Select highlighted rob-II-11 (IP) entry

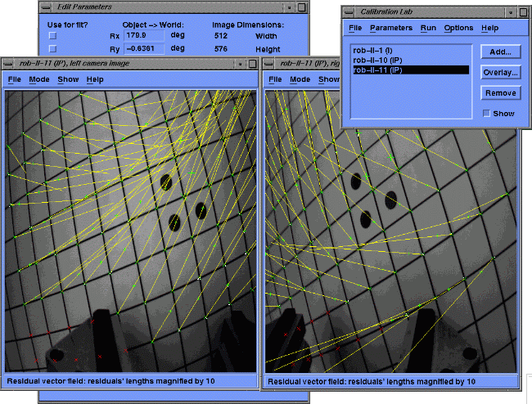point(411,70)
